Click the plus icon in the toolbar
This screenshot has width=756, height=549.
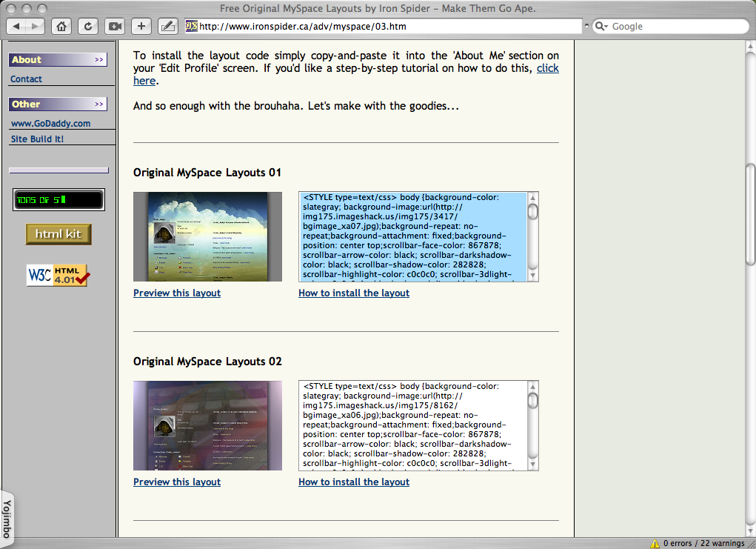pos(141,26)
